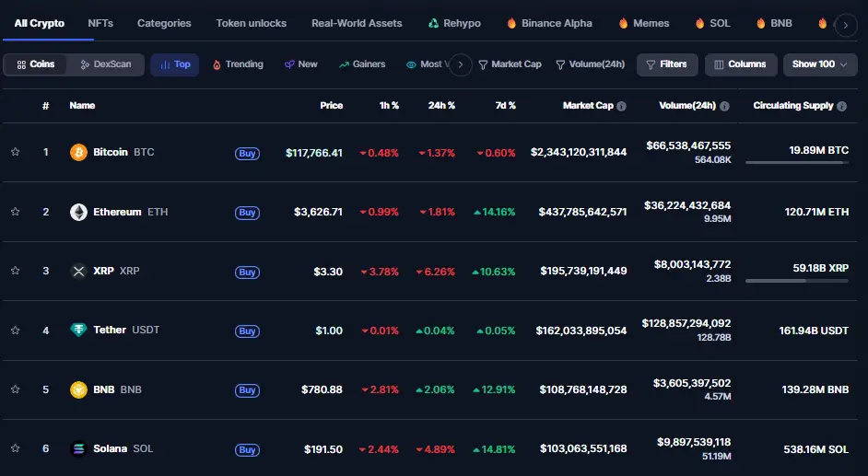Show New coins

tap(301, 64)
